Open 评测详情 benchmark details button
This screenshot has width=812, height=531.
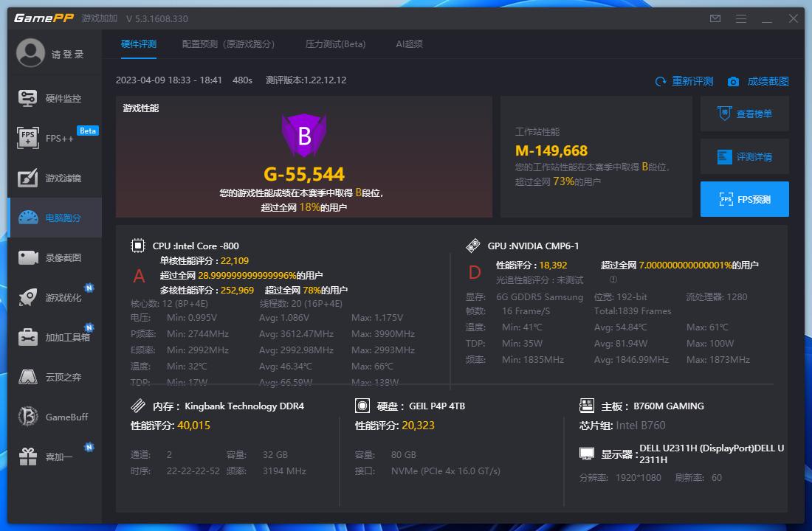[745, 156]
